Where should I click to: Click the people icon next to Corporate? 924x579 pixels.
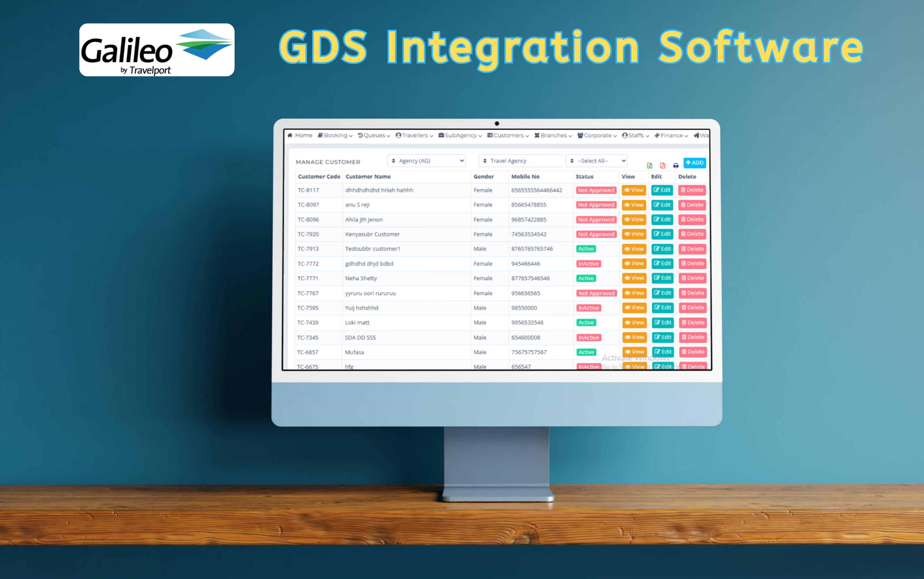point(580,136)
